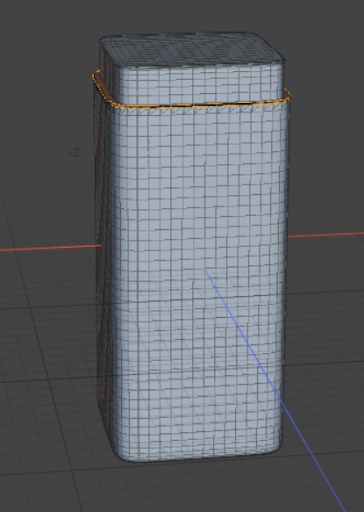Click the red X axis line right of object
The width and height of the screenshot is (364, 512).
(x=326, y=235)
